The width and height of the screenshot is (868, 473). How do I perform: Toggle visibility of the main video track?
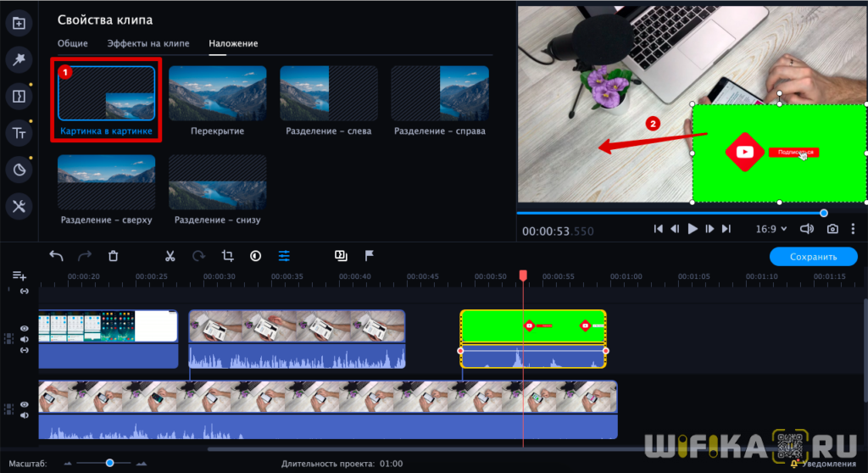pos(25,403)
